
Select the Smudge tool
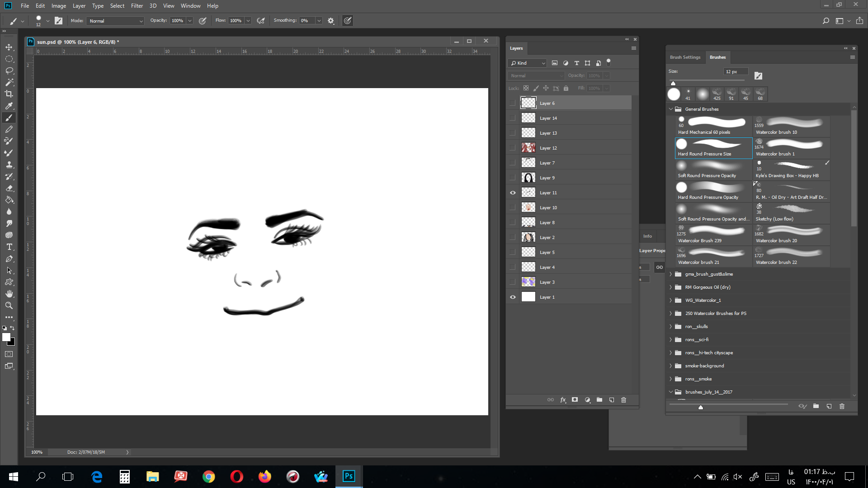pos(9,223)
